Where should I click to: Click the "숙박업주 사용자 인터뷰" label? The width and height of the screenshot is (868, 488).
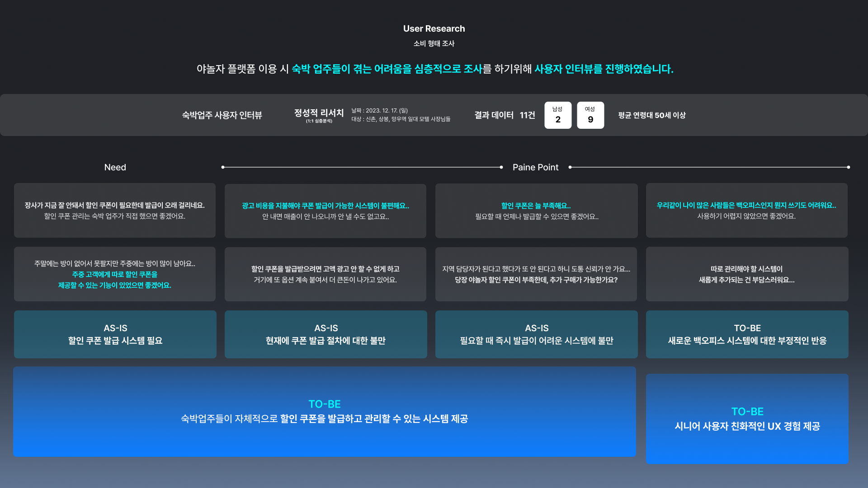click(222, 115)
